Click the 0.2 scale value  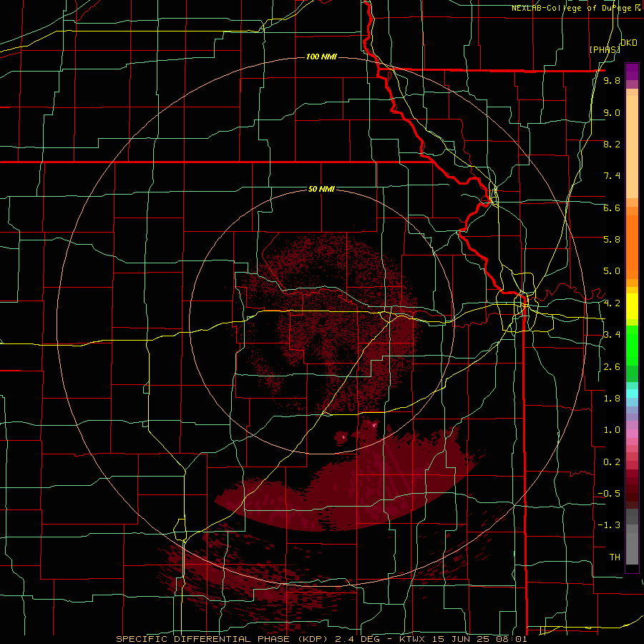click(612, 462)
